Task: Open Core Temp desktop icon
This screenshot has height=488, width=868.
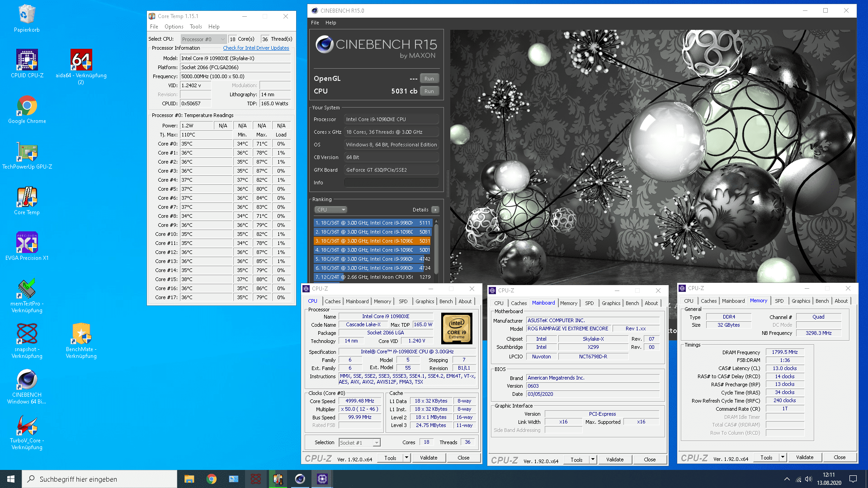Action: 27,201
